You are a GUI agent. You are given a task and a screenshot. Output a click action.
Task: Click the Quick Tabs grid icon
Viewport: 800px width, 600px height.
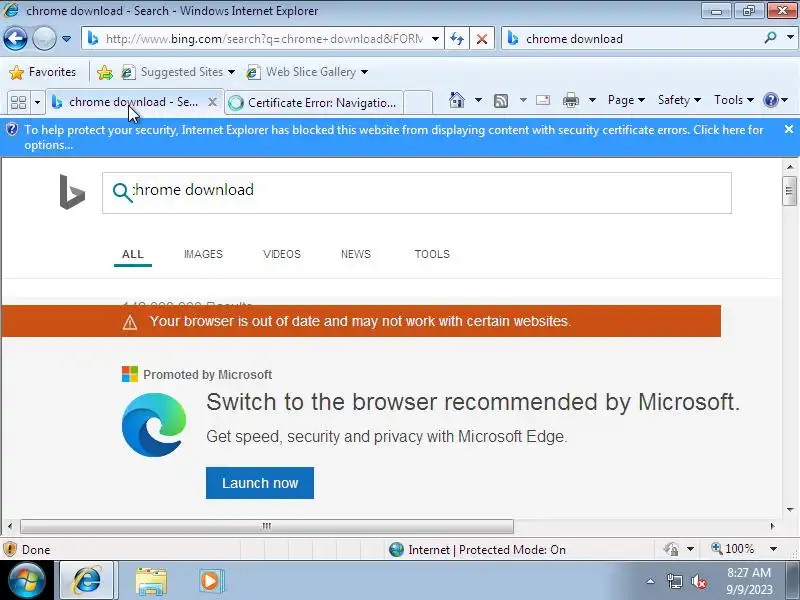point(18,103)
